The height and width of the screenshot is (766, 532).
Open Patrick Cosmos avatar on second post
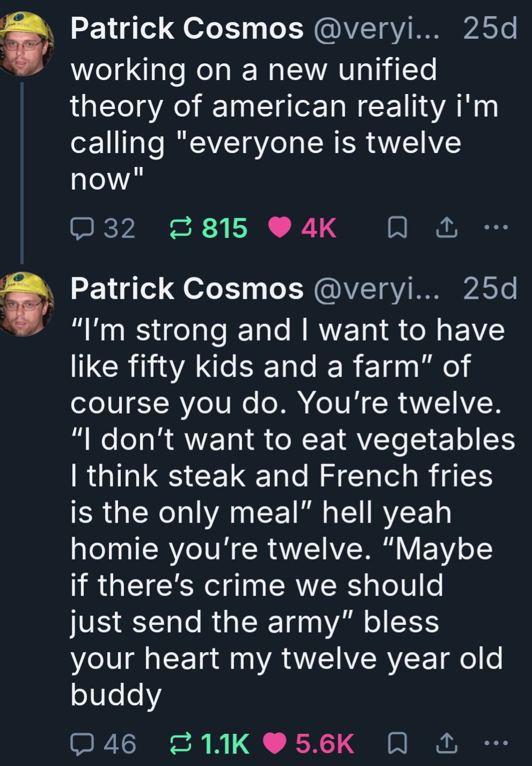click(x=26, y=304)
